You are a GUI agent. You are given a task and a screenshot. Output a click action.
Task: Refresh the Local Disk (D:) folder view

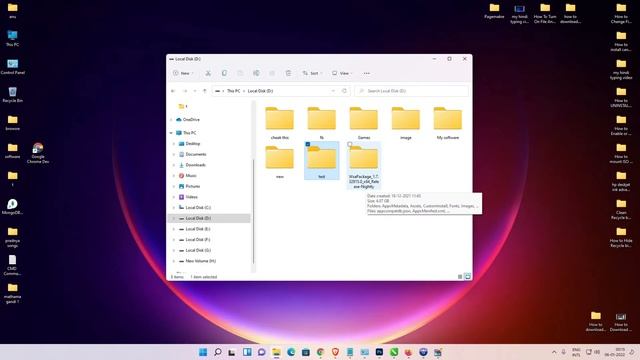pyautogui.click(x=344, y=91)
